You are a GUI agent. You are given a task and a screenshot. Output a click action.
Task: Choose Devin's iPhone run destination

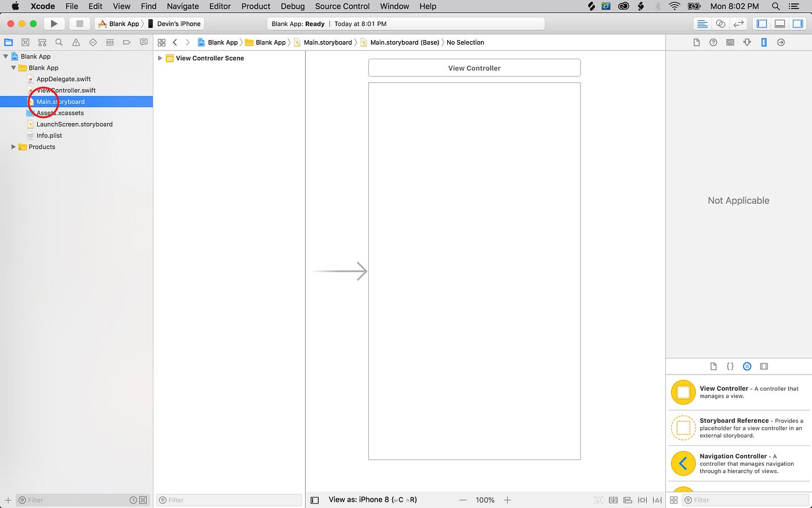175,24
